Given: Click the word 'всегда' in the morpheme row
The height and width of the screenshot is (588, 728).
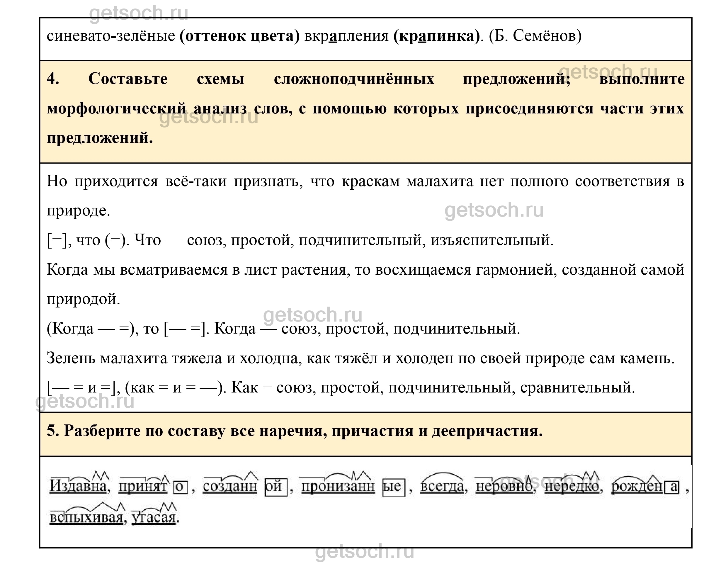Looking at the screenshot, I should tap(442, 486).
